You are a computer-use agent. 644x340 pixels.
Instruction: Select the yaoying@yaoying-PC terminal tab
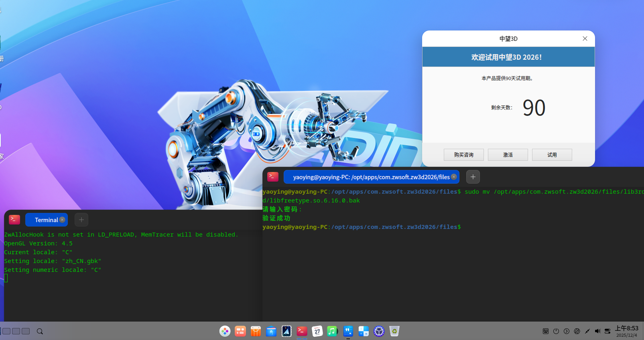[x=371, y=177]
